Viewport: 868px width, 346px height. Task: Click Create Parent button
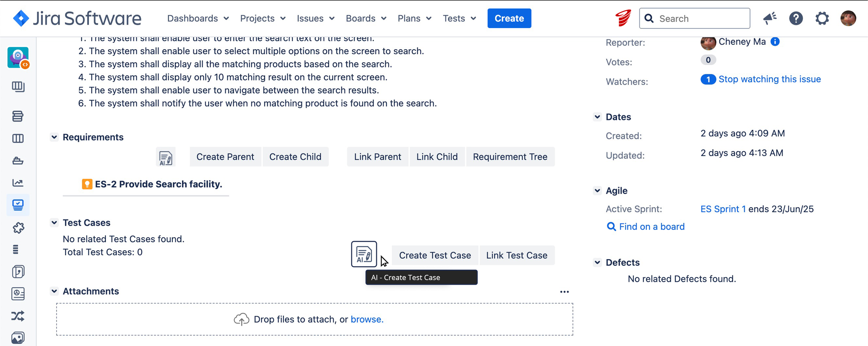click(225, 157)
